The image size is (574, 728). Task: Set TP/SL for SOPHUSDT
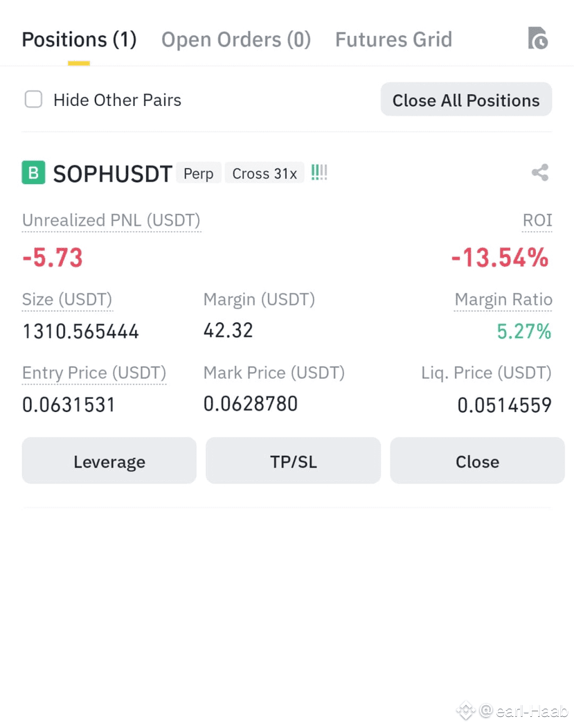[294, 461]
